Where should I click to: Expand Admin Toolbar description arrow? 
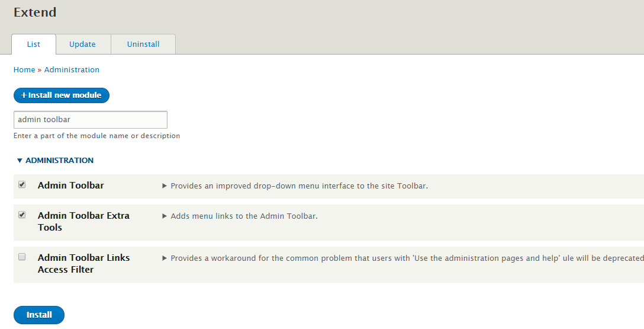tap(165, 186)
